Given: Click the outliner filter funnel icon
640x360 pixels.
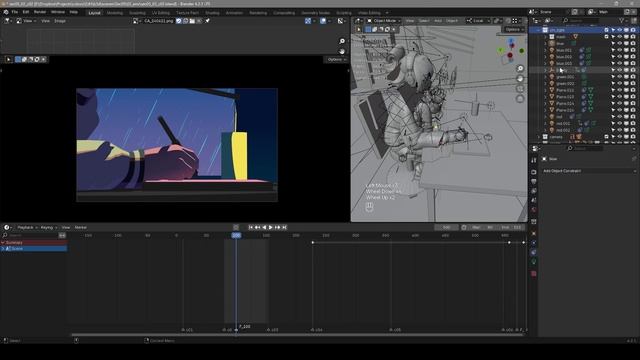Looking at the screenshot, I should tap(622, 20).
